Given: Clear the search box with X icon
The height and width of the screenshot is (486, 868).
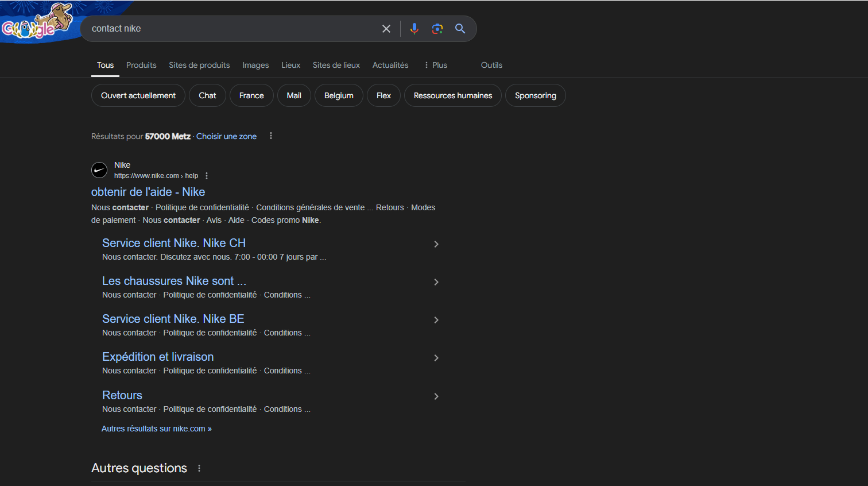Looking at the screenshot, I should coord(386,29).
